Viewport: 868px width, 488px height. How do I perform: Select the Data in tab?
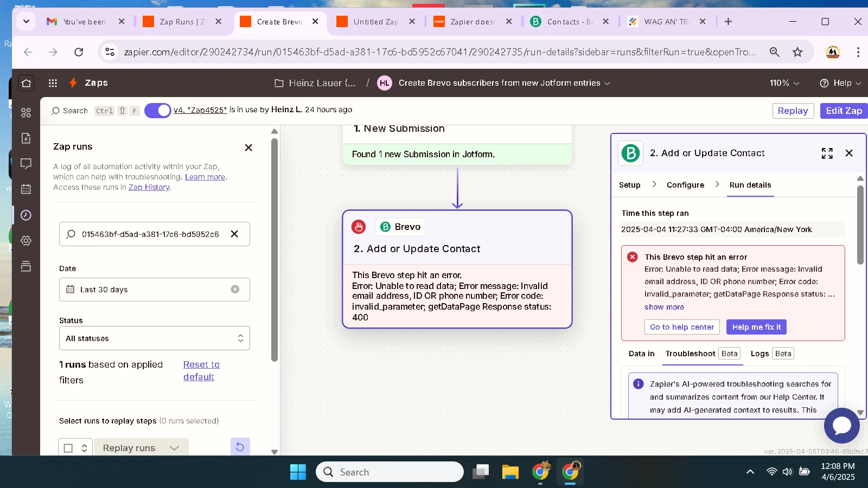[x=641, y=354]
